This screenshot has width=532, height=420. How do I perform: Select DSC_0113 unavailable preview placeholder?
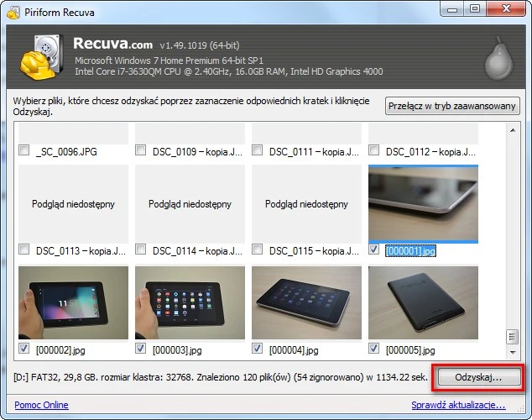[73, 204]
